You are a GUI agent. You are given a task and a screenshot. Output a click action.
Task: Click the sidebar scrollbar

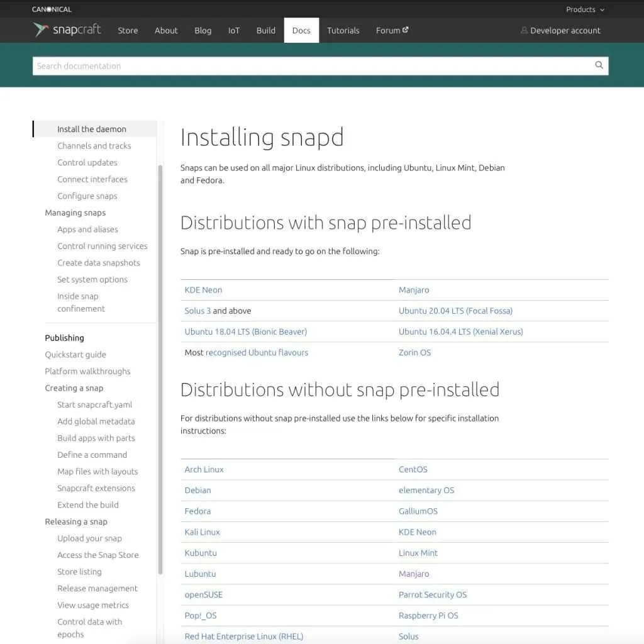(160, 369)
